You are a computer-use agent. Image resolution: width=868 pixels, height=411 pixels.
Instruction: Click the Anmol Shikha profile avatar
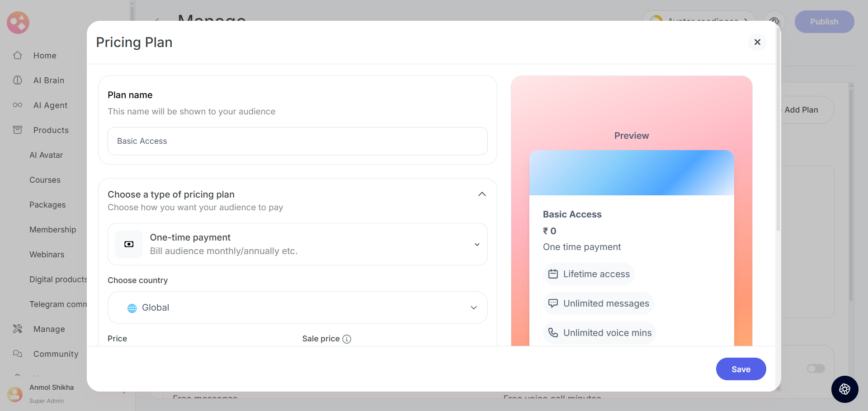15,394
